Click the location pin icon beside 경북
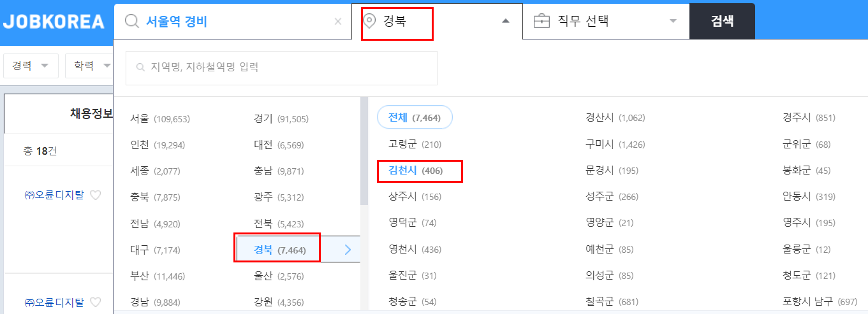Image resolution: width=868 pixels, height=314 pixels. 369,22
